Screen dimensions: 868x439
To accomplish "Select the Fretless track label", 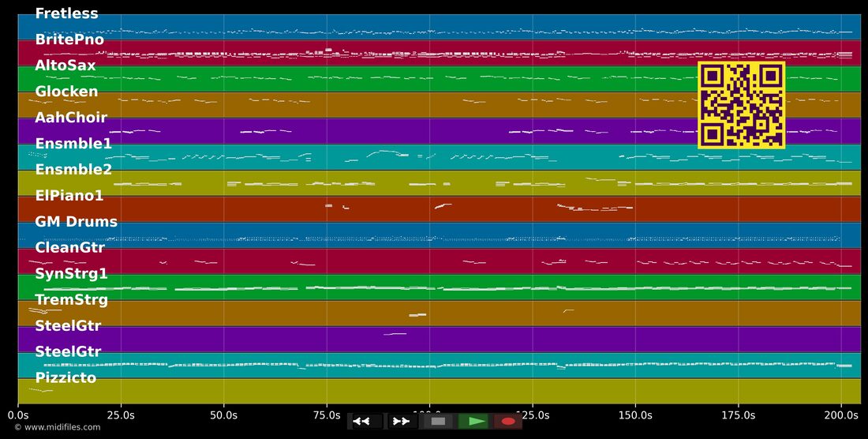I will [66, 13].
